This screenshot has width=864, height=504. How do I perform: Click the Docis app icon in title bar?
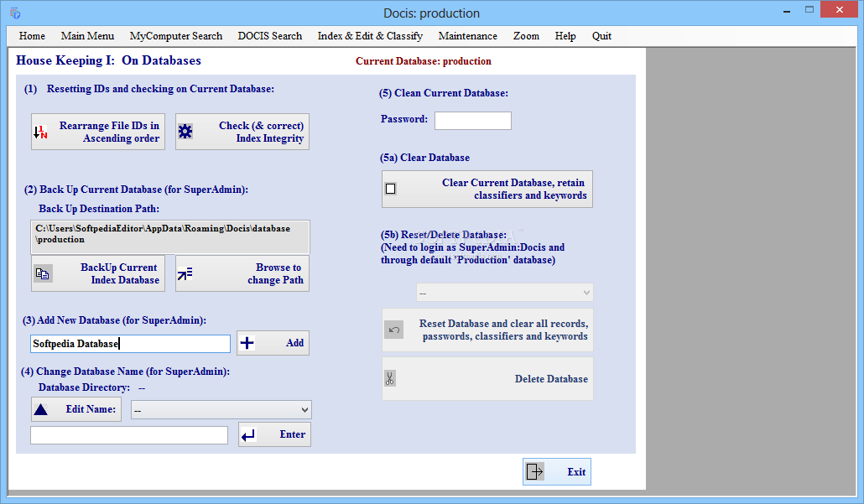[x=15, y=13]
